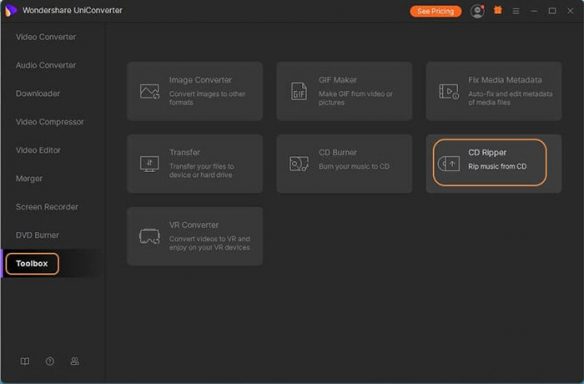The height and width of the screenshot is (384, 584).
Task: Click the help question mark icon
Action: [50, 361]
